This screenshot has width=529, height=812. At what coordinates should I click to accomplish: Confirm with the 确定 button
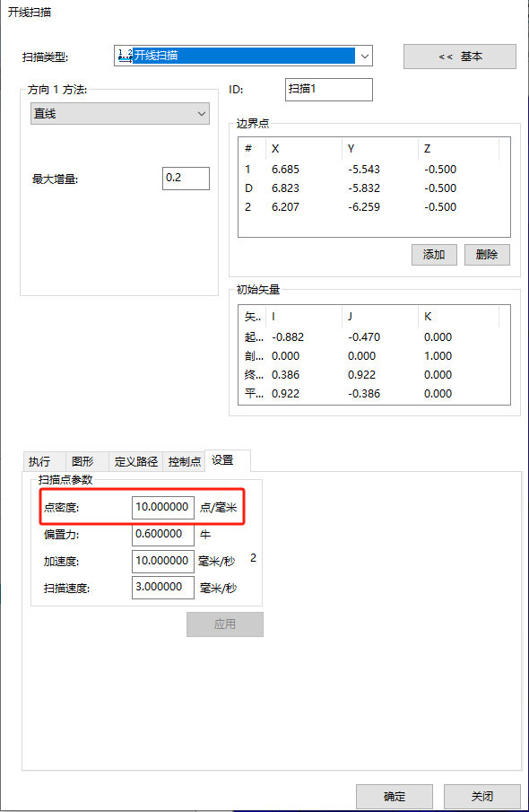[x=395, y=797]
